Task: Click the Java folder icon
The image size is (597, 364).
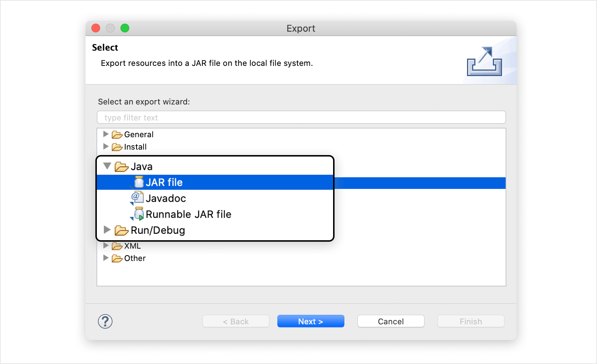Action: (x=122, y=167)
